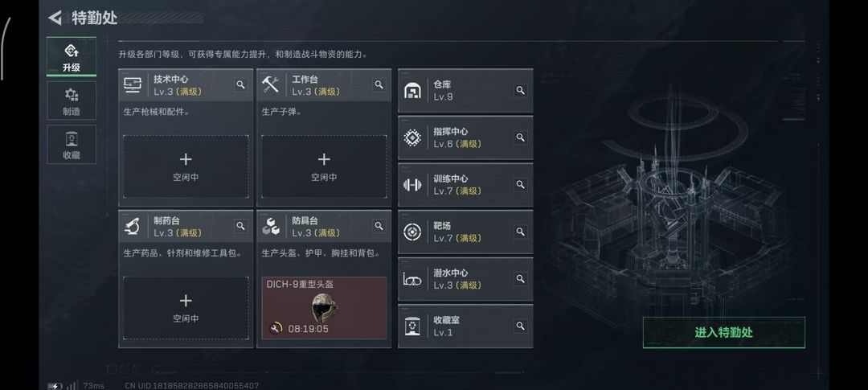Click magnifier icon on 收藏室
The image size is (868, 390).
(x=520, y=326)
